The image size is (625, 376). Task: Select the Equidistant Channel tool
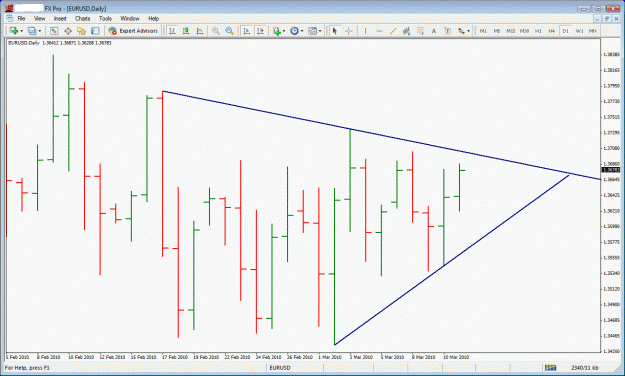tap(406, 31)
